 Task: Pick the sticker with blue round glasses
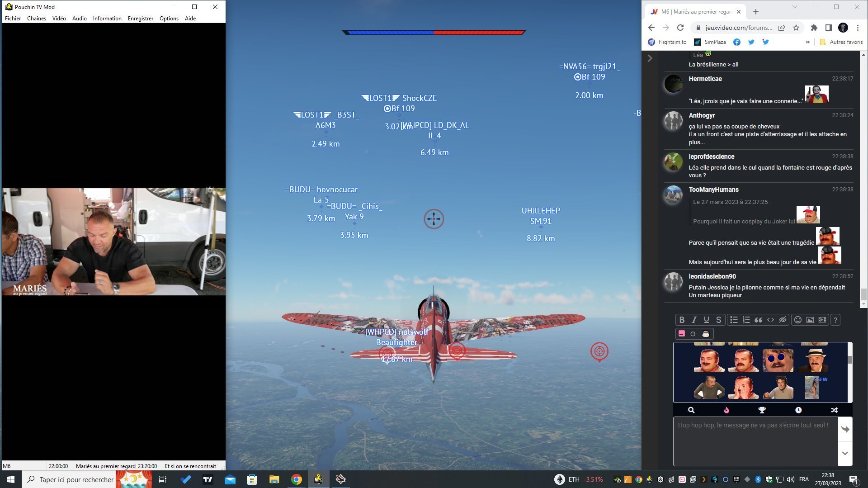(x=778, y=360)
